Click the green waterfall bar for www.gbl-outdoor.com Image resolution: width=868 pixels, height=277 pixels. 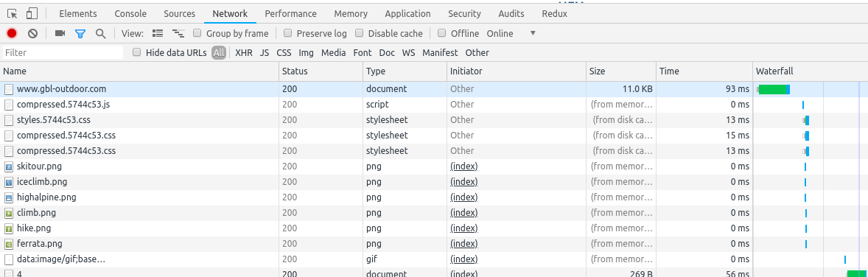tap(773, 89)
